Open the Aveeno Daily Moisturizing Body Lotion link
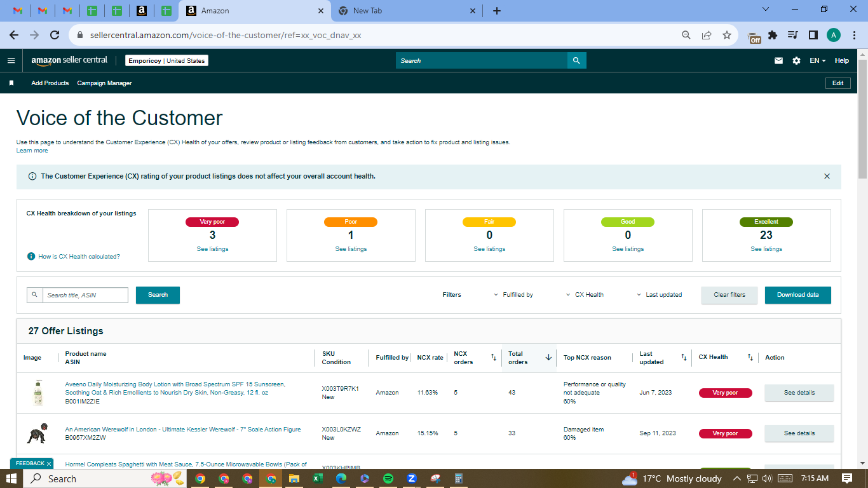 point(175,388)
